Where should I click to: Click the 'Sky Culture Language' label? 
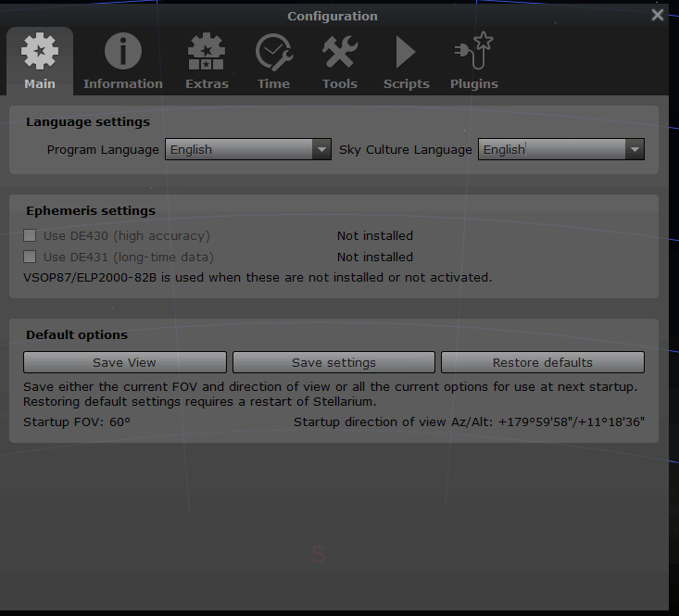click(406, 150)
